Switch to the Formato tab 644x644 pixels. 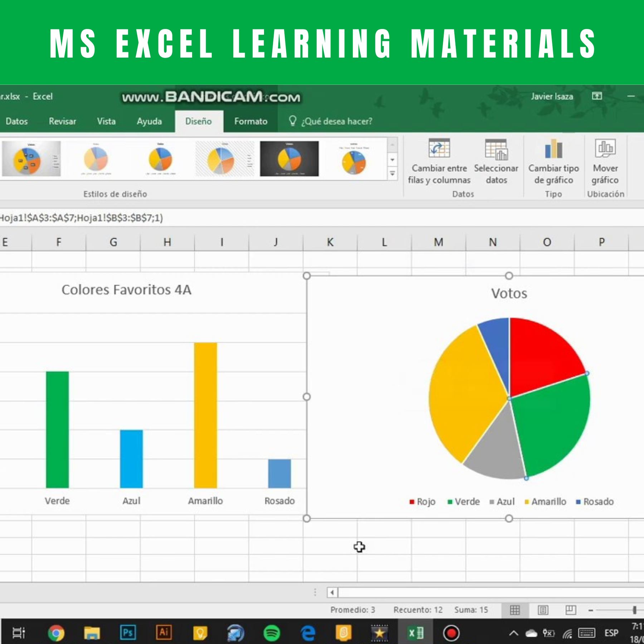(251, 121)
